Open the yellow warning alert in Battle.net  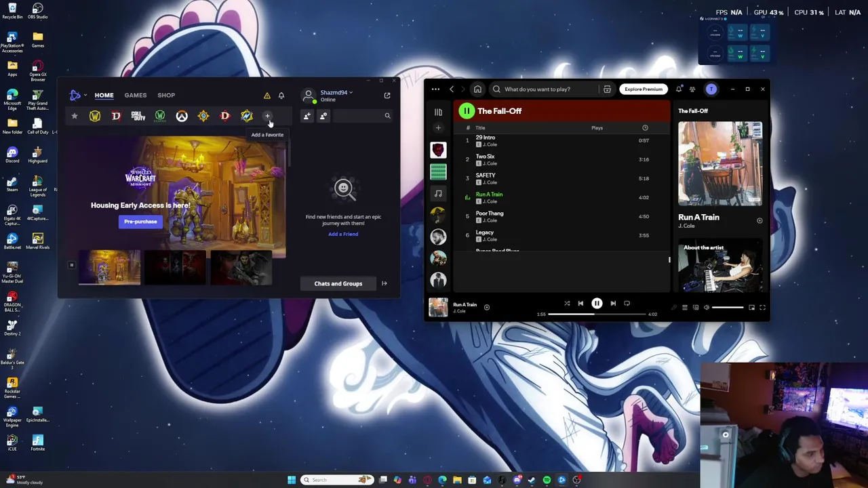click(267, 96)
